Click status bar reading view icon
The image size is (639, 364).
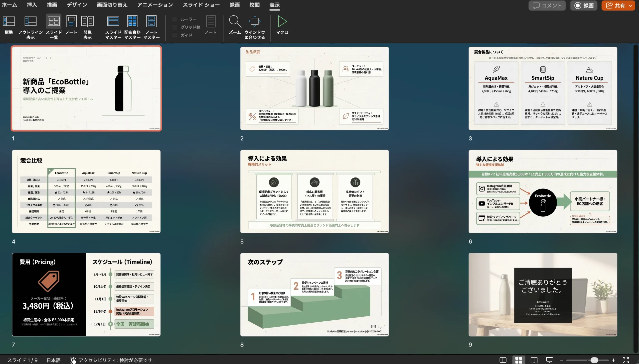pos(534,360)
